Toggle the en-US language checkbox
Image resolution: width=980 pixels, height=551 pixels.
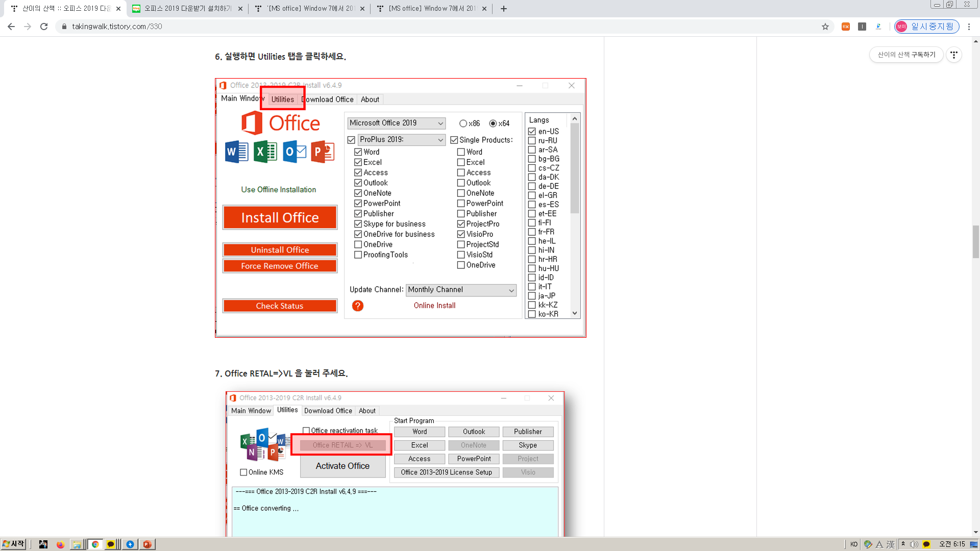[x=532, y=132]
